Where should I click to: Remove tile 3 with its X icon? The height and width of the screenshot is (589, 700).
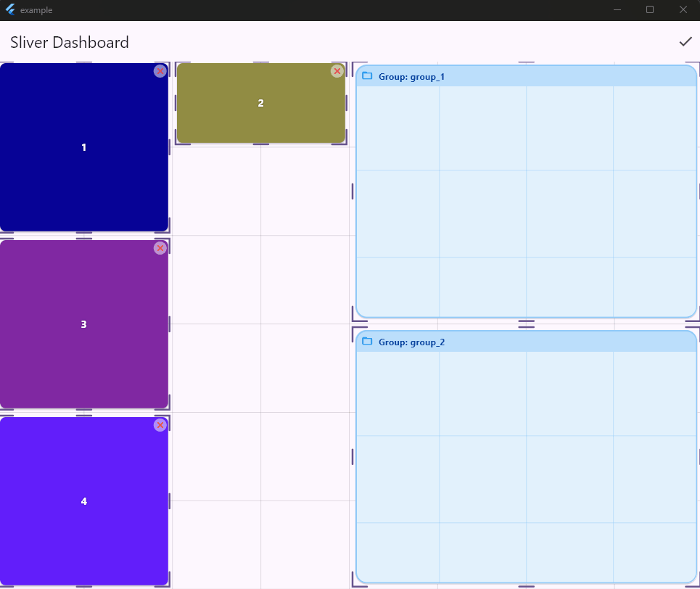[x=160, y=248]
